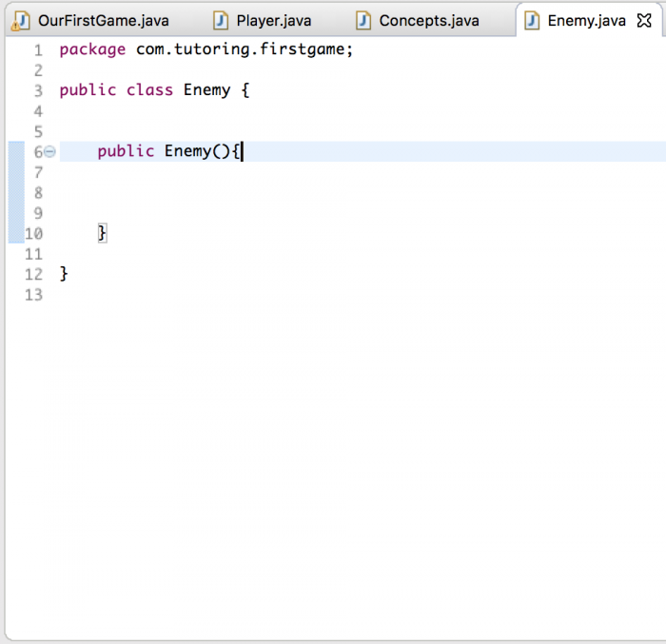This screenshot has width=666, height=644.
Task: Click the Java file icon on OurFirstGame.java tab
Action: pos(20,21)
